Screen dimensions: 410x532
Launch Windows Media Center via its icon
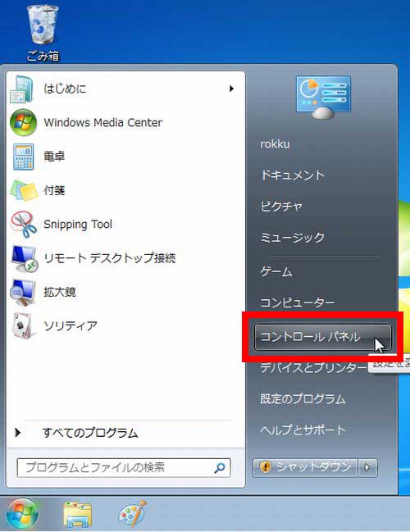23,122
